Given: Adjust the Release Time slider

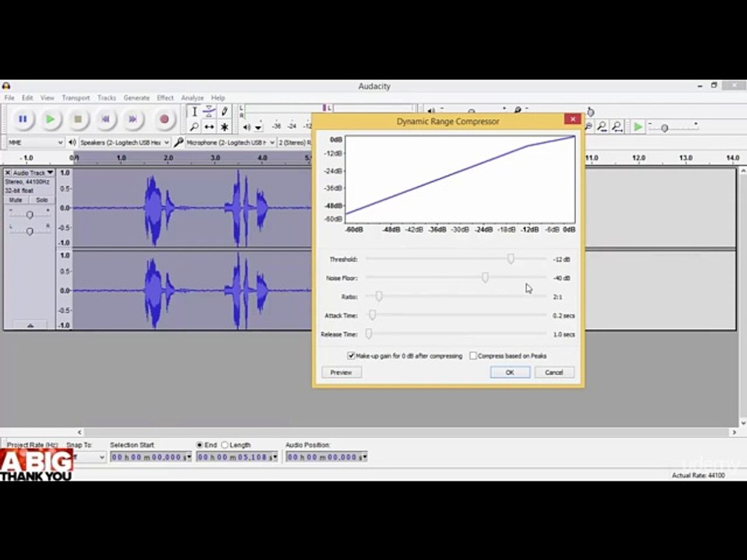Looking at the screenshot, I should tap(369, 334).
